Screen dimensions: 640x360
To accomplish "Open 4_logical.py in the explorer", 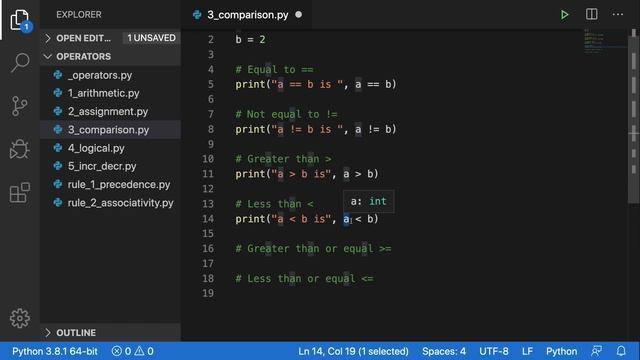I will click(x=110, y=148).
